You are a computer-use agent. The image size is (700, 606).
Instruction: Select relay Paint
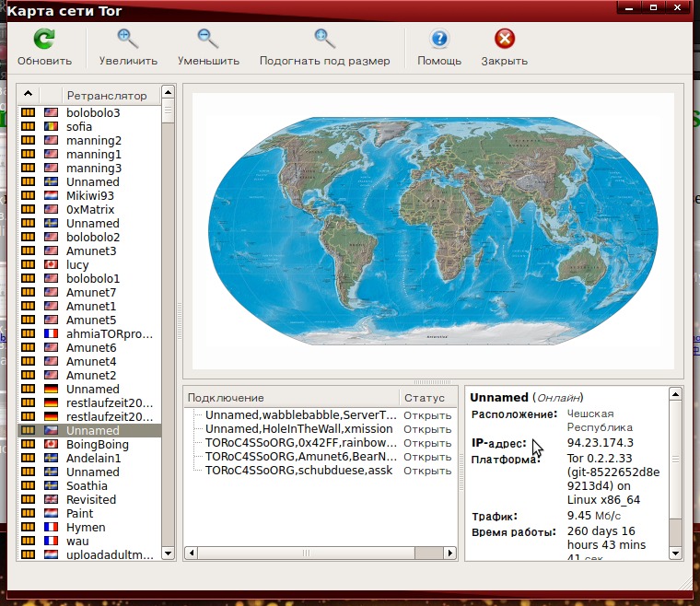click(x=89, y=513)
